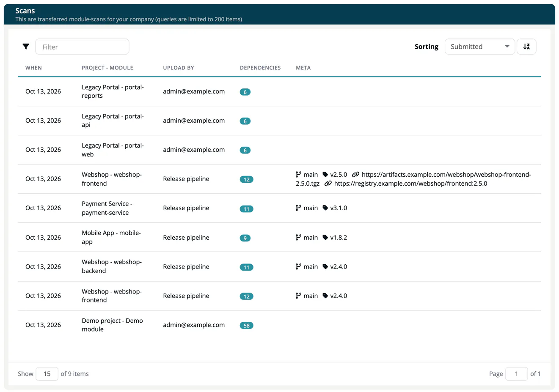Select the Legacy Portal - portal-reports row

(x=279, y=91)
